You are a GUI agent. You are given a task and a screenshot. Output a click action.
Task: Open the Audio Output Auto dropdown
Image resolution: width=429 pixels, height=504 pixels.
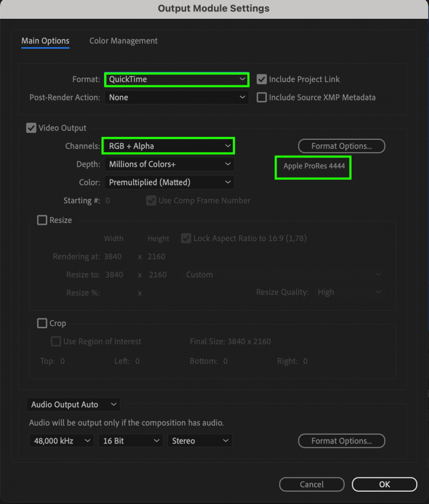click(x=73, y=404)
